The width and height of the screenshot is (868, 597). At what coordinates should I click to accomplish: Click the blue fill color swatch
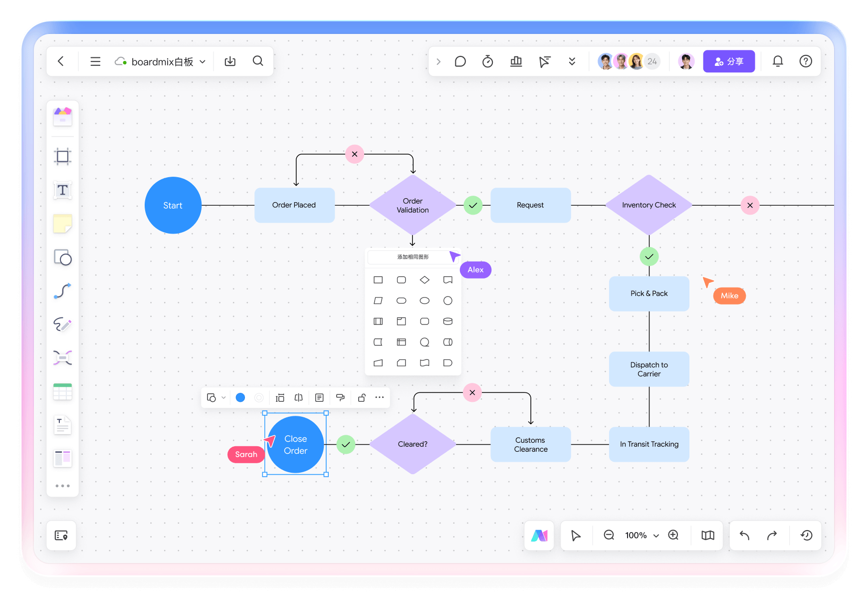[240, 398]
